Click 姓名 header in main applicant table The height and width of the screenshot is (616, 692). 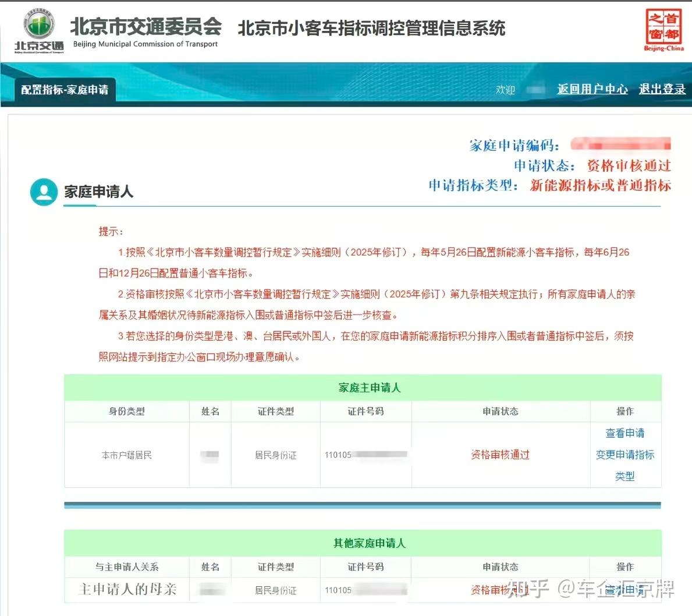[210, 411]
